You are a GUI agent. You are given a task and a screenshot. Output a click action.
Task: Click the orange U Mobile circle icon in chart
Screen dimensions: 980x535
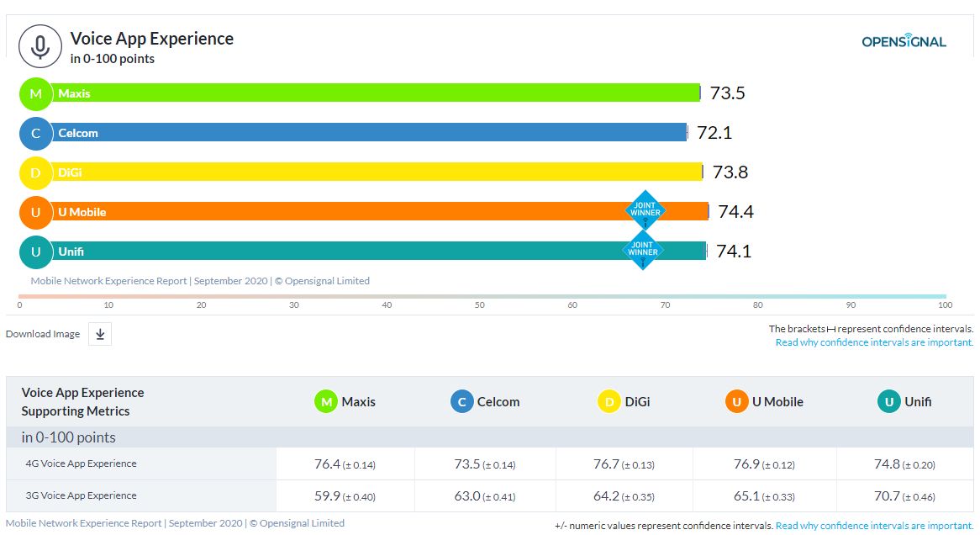click(x=36, y=212)
